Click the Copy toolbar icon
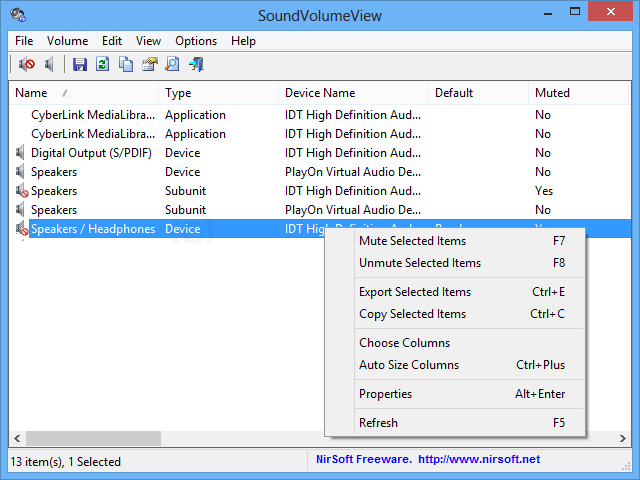The height and width of the screenshot is (480, 640). [126, 65]
